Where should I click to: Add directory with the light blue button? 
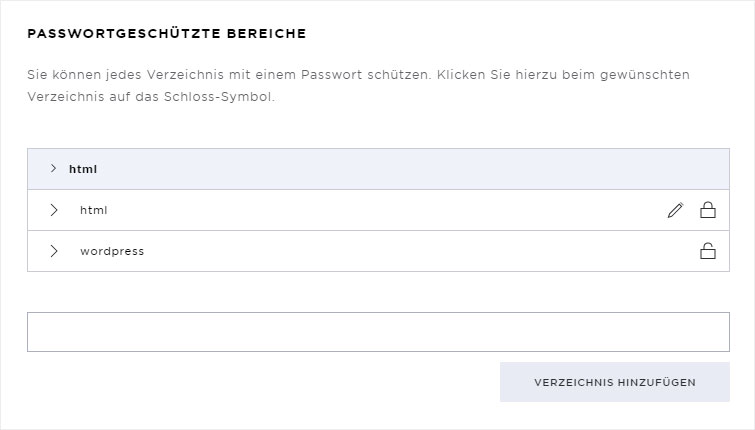coord(614,382)
